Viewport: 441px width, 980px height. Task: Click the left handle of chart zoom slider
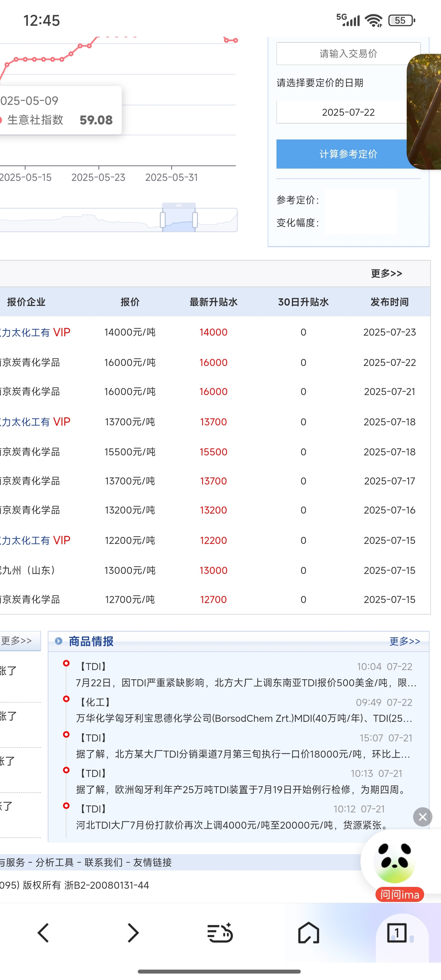click(163, 220)
